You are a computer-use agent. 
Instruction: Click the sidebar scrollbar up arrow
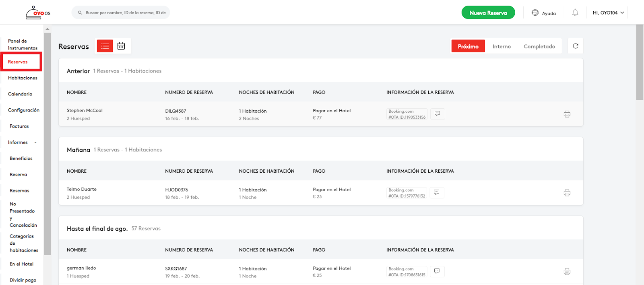47,29
